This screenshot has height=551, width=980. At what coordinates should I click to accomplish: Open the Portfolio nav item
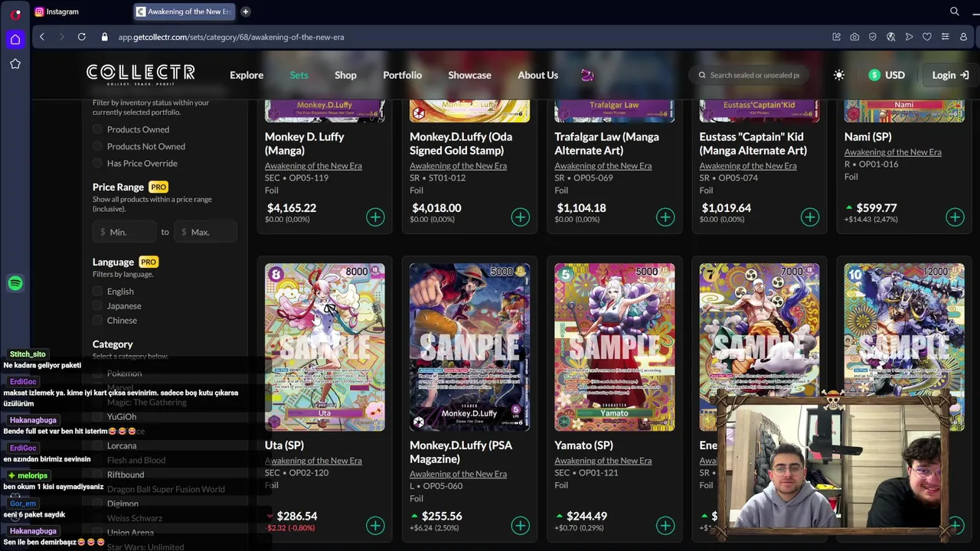(402, 75)
